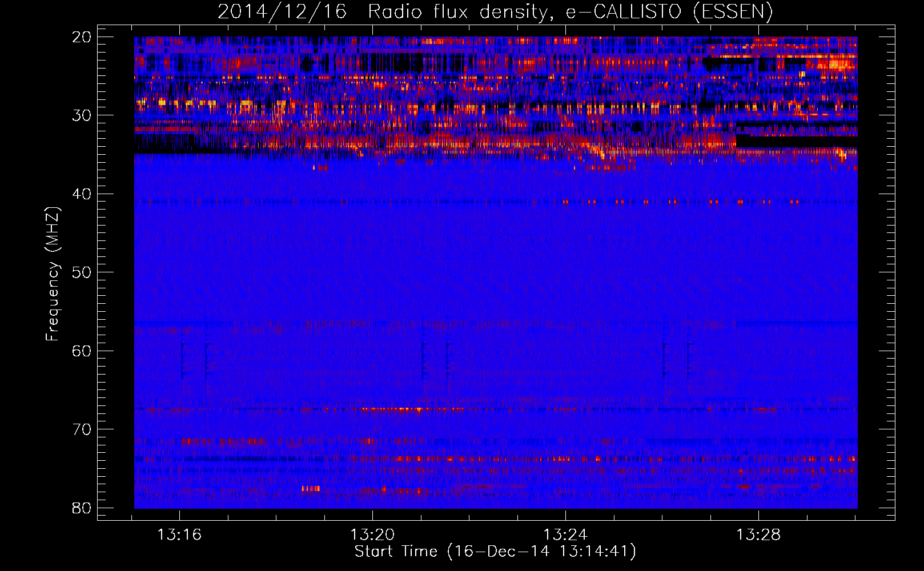The width and height of the screenshot is (924, 571).
Task: Click the 13:28 time tick label
Action: pyautogui.click(x=758, y=535)
